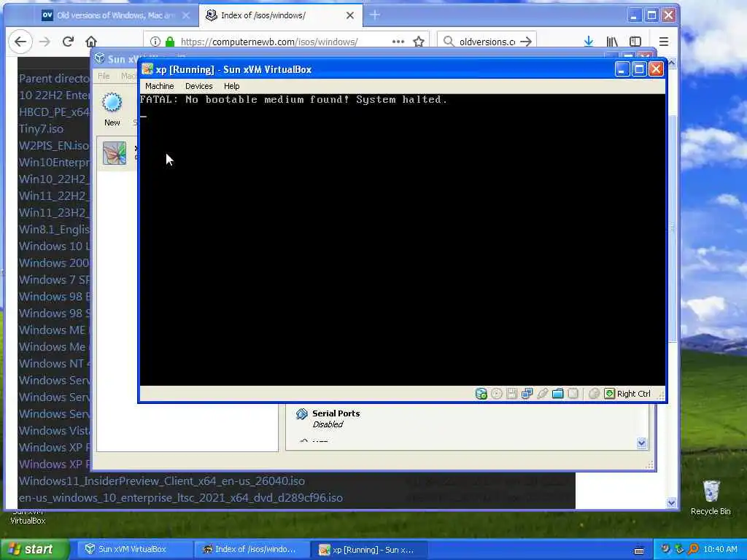Click the search go arrow
Image resolution: width=747 pixels, height=560 pixels.
(526, 42)
